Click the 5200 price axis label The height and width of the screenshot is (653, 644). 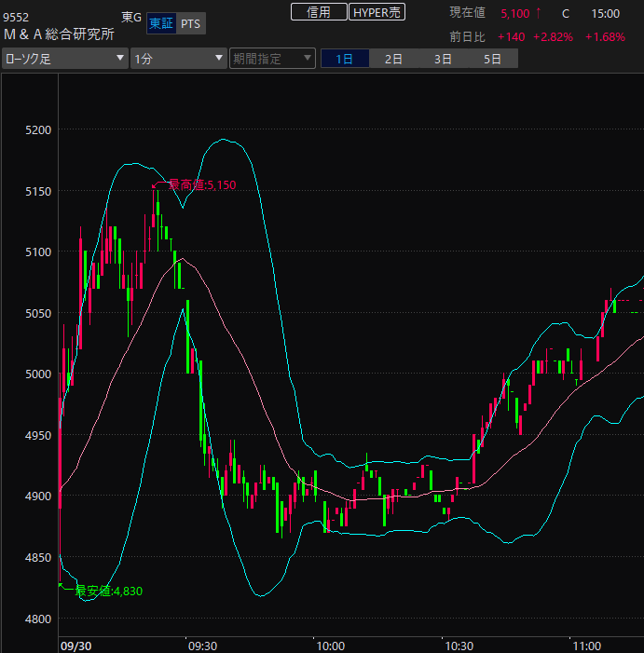pyautogui.click(x=38, y=129)
